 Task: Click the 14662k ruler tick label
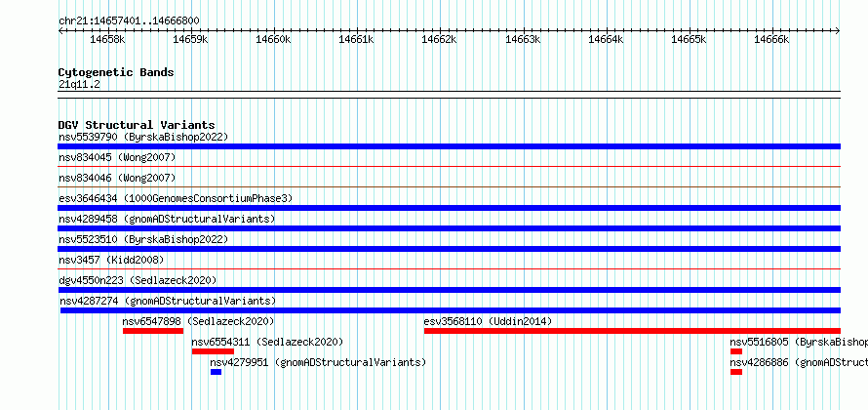(440, 39)
